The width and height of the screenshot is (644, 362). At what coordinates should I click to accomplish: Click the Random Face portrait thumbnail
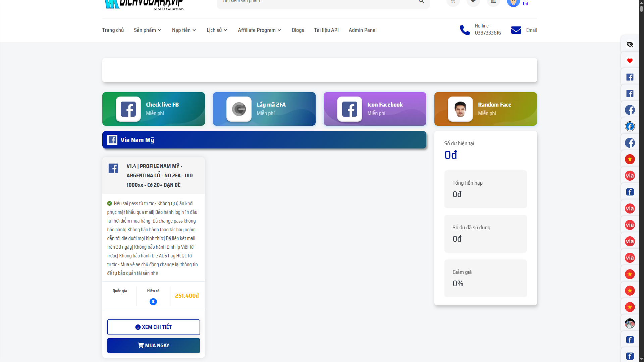pyautogui.click(x=460, y=109)
